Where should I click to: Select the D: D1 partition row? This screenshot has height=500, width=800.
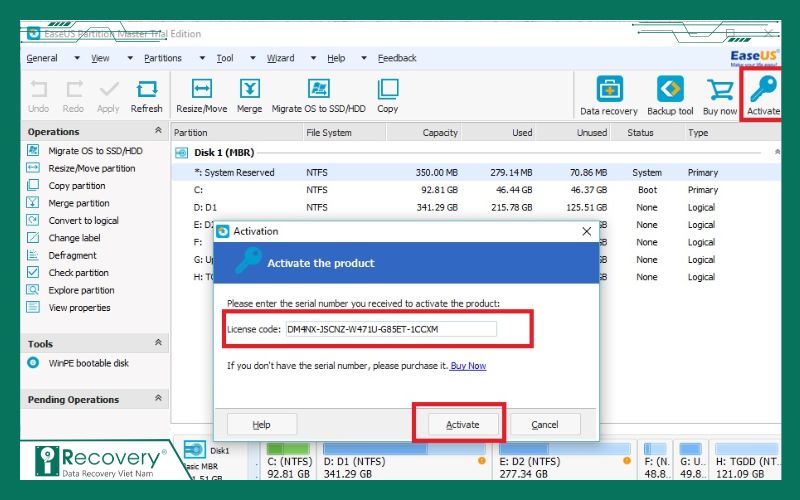476,207
